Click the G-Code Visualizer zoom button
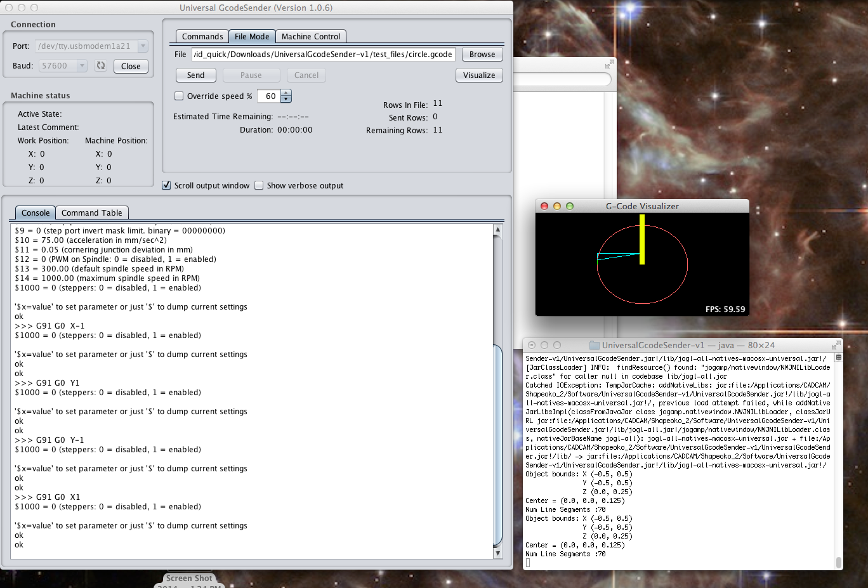The height and width of the screenshot is (588, 868). pos(570,206)
